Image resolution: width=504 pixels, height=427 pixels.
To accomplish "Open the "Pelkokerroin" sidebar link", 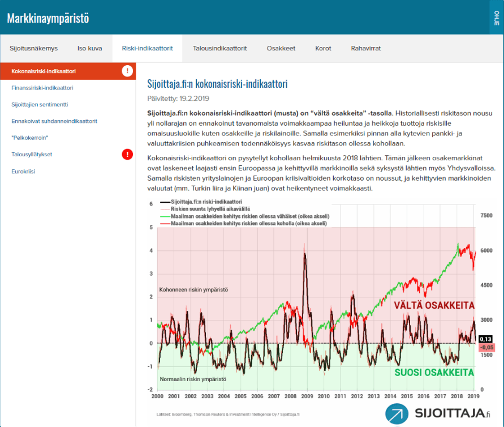I will tap(30, 138).
